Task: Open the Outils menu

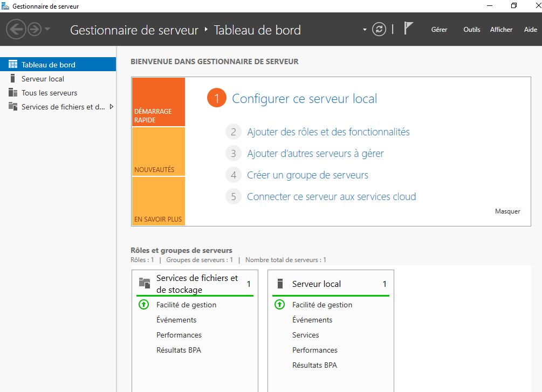Action: tap(471, 30)
